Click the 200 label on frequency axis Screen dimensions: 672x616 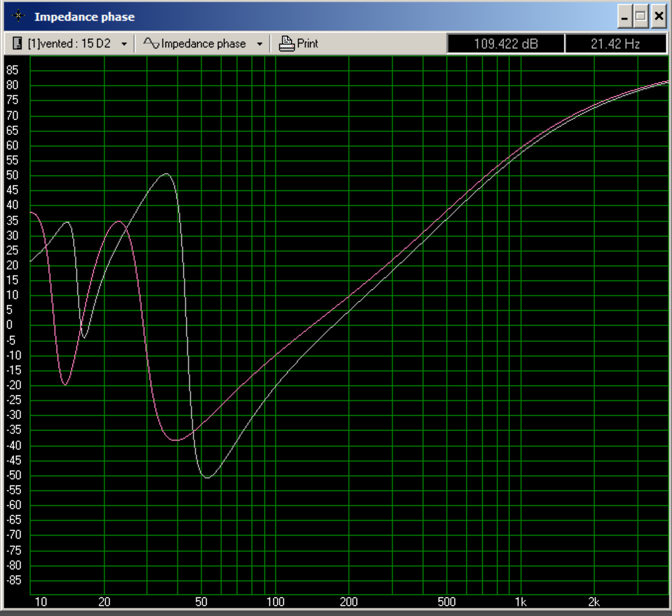tap(349, 602)
